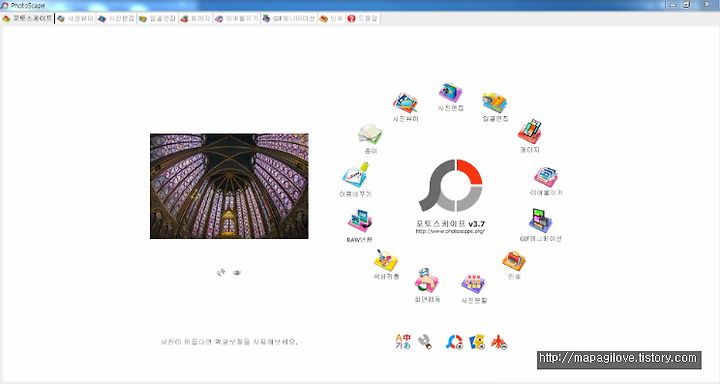Launch the GIF애니메이션 icon in the circular menu

(x=540, y=221)
